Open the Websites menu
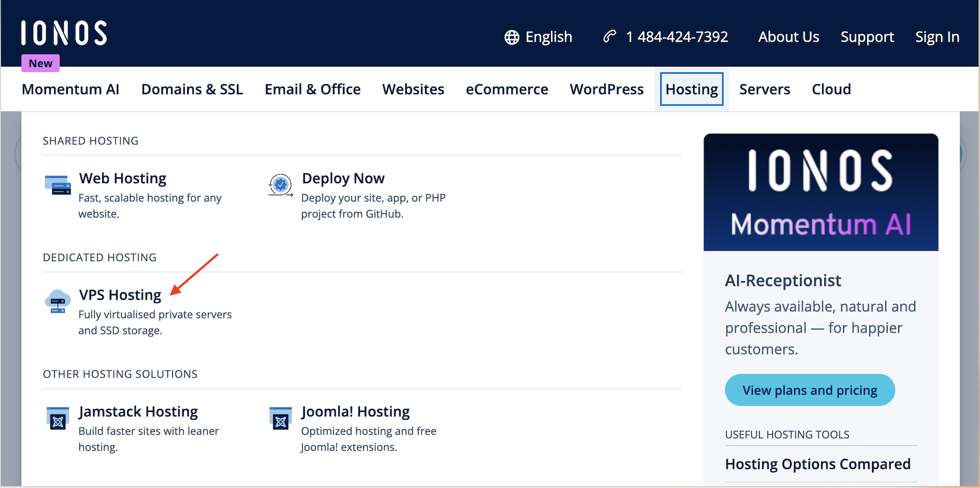This screenshot has width=980, height=488. point(413,89)
